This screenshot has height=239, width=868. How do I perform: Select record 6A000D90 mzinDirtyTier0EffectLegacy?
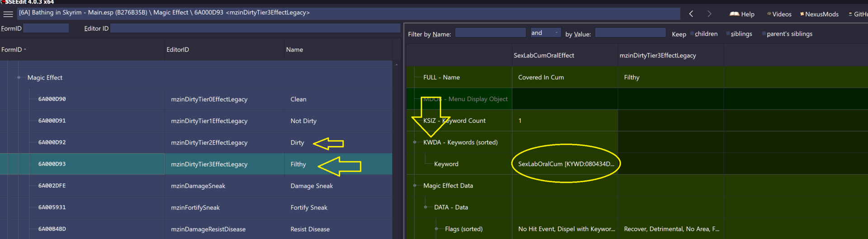point(196,99)
